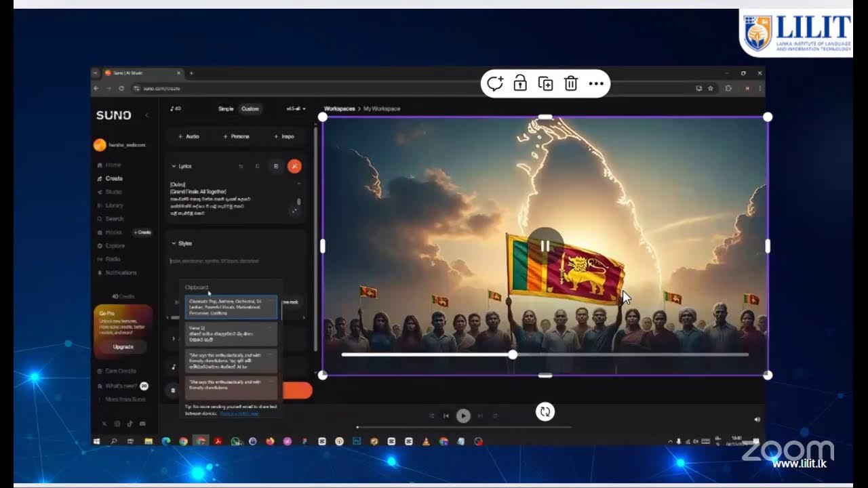Expand the lyrics editor with the expand icon
This screenshot has width=868, height=488.
(294, 211)
